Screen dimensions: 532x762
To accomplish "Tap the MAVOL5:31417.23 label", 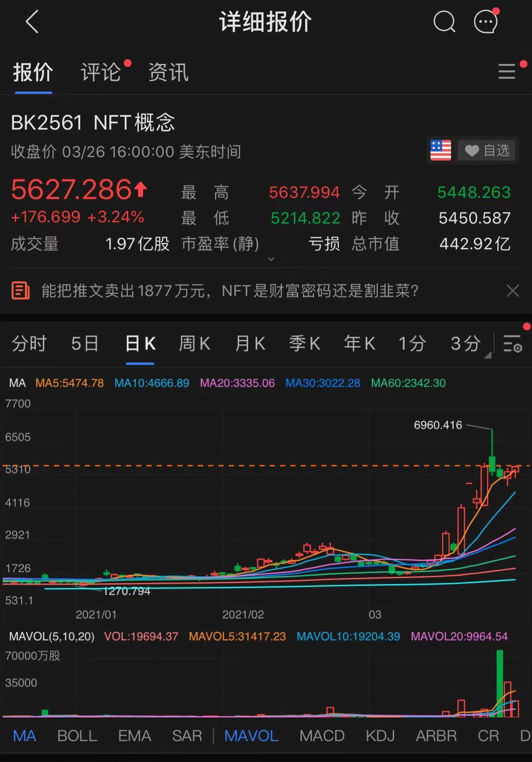I will (237, 637).
